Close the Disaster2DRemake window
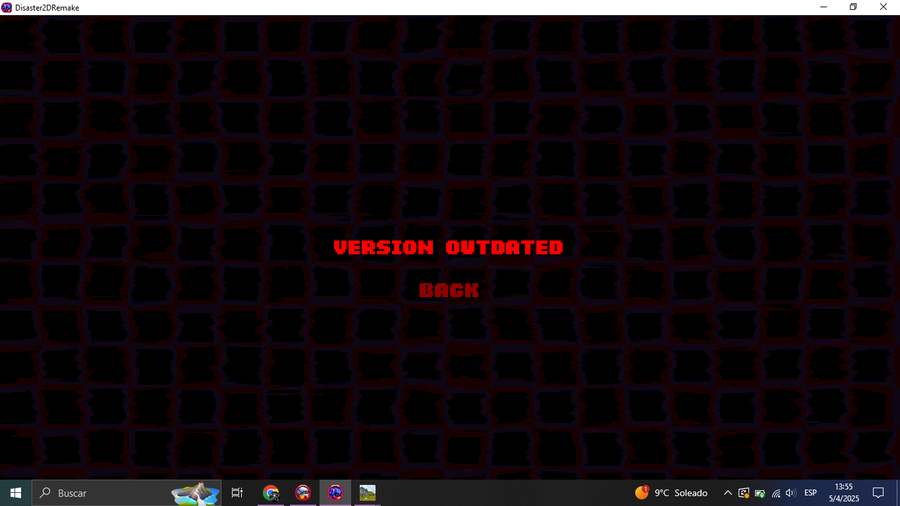900x506 pixels. point(883,7)
